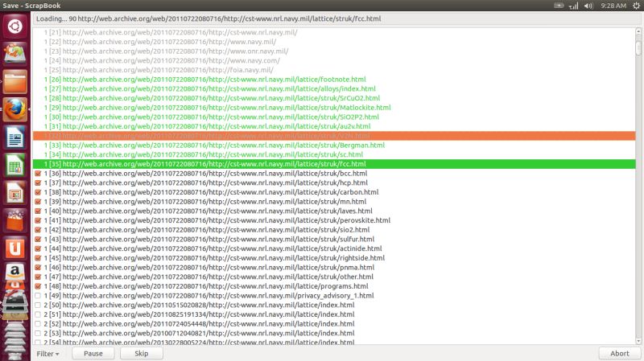Open LibreOffice Impress presentation icon
Image resolution: width=644 pixels, height=361 pixels.
[x=14, y=192]
